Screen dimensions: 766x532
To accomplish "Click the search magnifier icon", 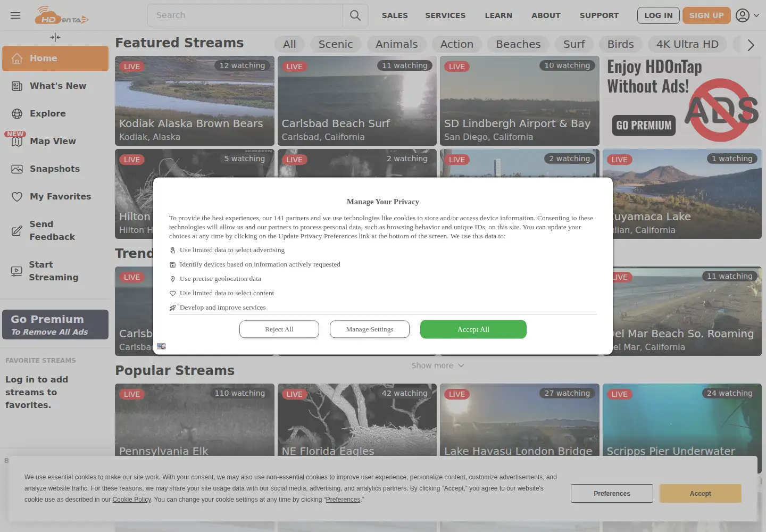I will pyautogui.click(x=355, y=15).
